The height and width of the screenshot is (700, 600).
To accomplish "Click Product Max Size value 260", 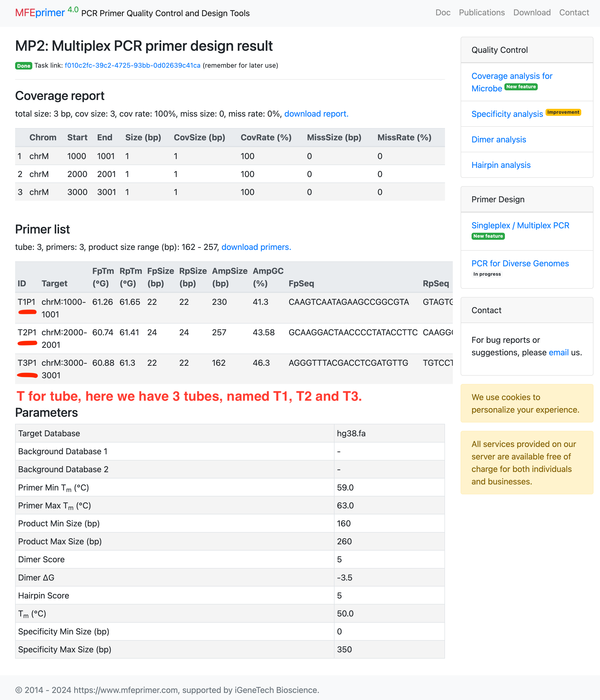I will pos(344,541).
